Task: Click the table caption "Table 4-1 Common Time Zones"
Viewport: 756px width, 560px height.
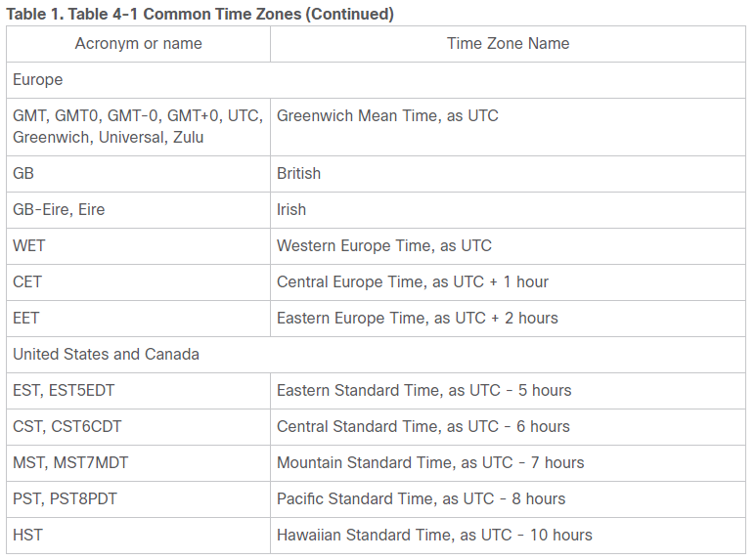Action: (x=200, y=14)
